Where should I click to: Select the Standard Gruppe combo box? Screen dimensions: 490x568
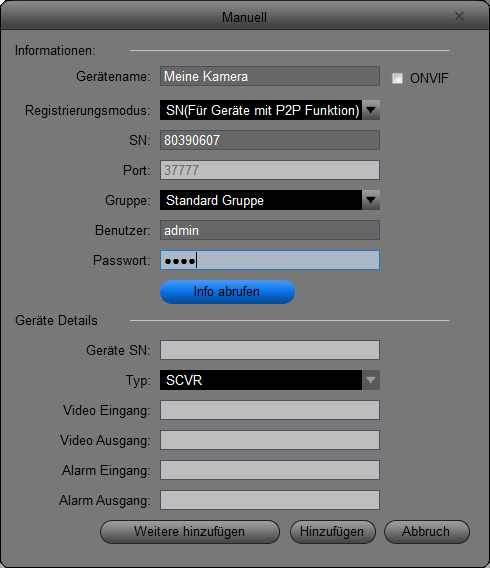(270, 200)
